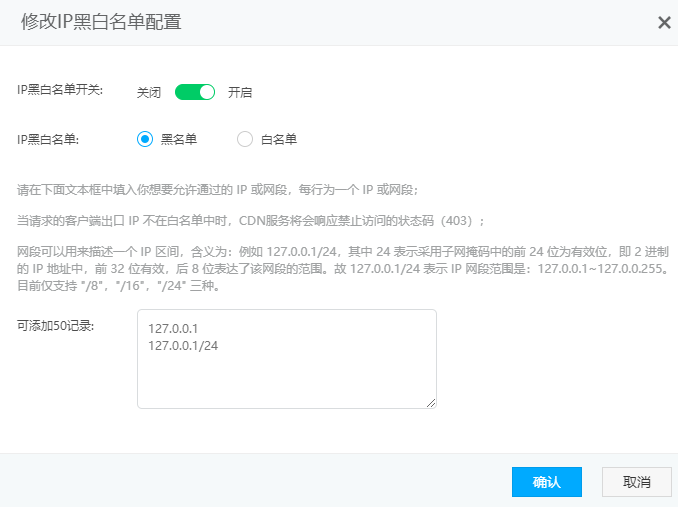This screenshot has height=507, width=678.
Task: Click the IP黑白名单 field label
Action: (x=48, y=140)
